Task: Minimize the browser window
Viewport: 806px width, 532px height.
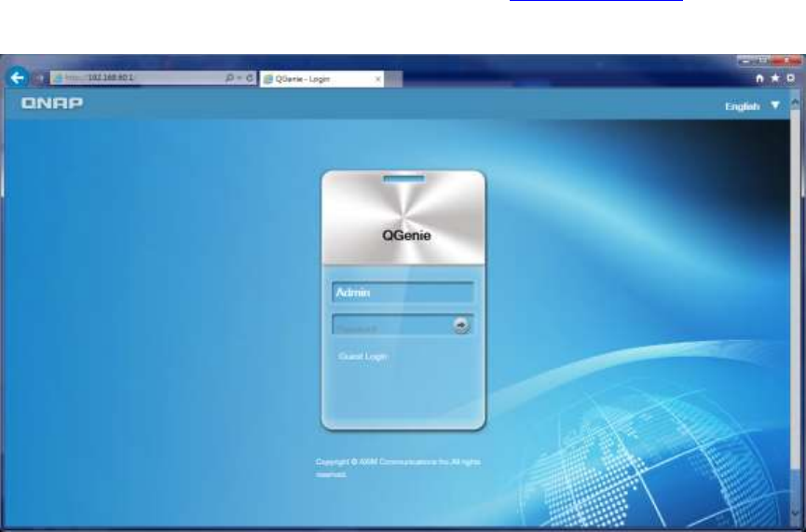Action: pyautogui.click(x=745, y=61)
